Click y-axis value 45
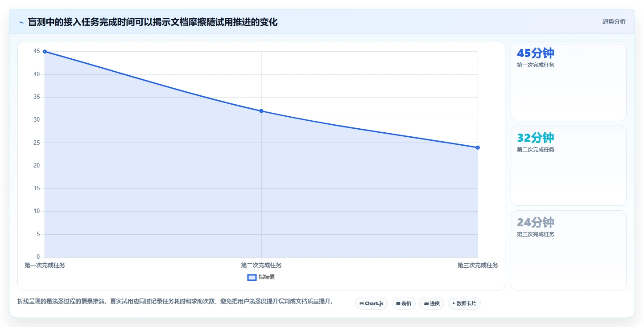This screenshot has height=327, width=644. 37,51
